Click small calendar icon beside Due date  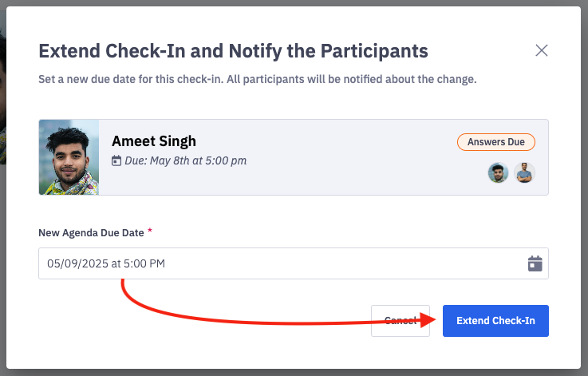point(116,161)
